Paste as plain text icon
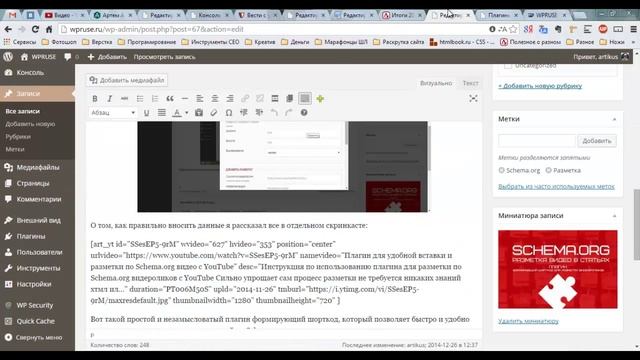The height and width of the screenshot is (360, 640). click(x=199, y=113)
